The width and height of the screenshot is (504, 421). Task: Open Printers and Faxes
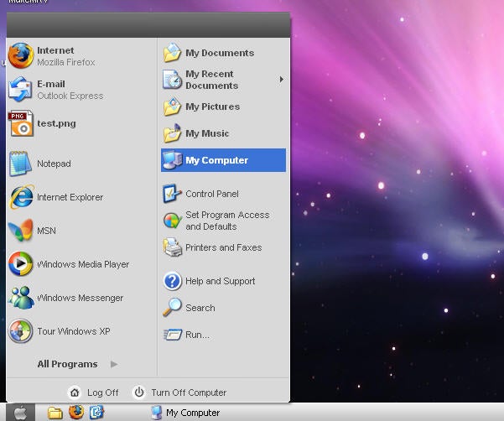[221, 247]
